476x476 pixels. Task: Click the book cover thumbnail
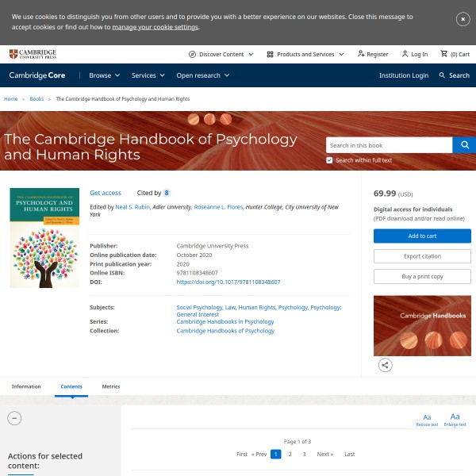pos(44,238)
